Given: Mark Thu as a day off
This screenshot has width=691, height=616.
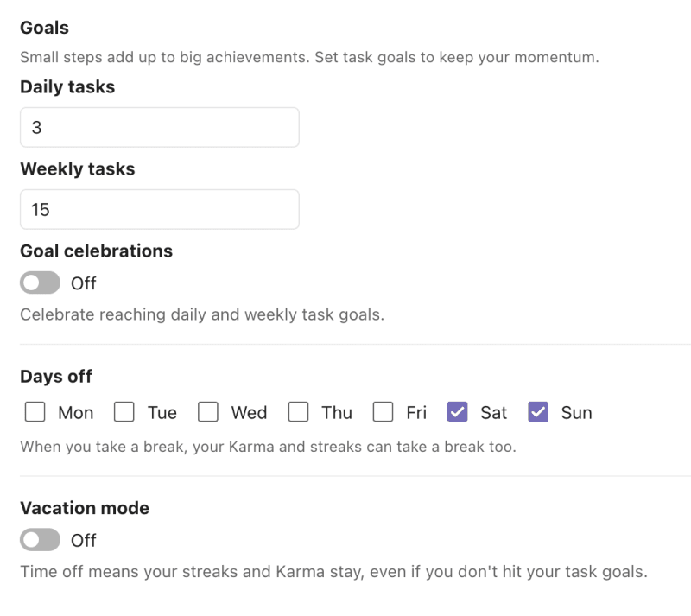Looking at the screenshot, I should 298,412.
